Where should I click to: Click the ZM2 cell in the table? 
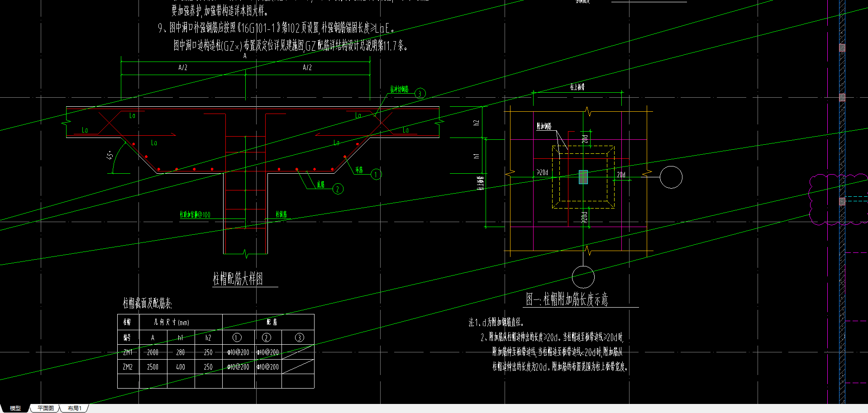[x=128, y=367]
